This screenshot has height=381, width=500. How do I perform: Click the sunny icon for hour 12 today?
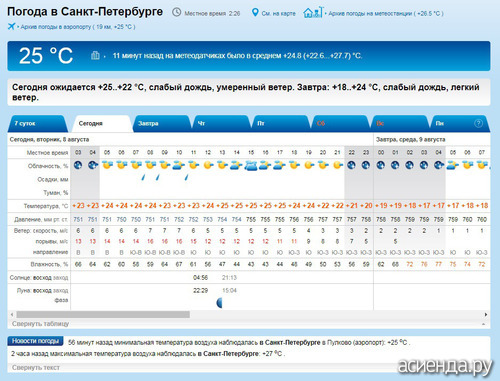click(x=208, y=165)
